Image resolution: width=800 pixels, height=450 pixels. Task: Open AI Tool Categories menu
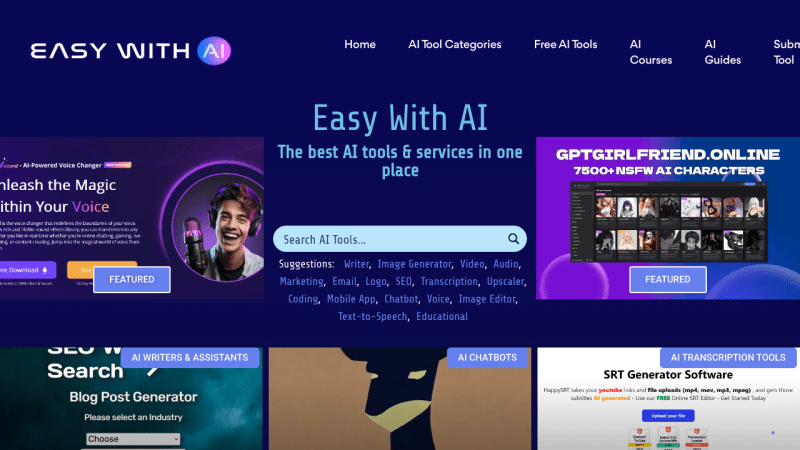pyautogui.click(x=455, y=44)
